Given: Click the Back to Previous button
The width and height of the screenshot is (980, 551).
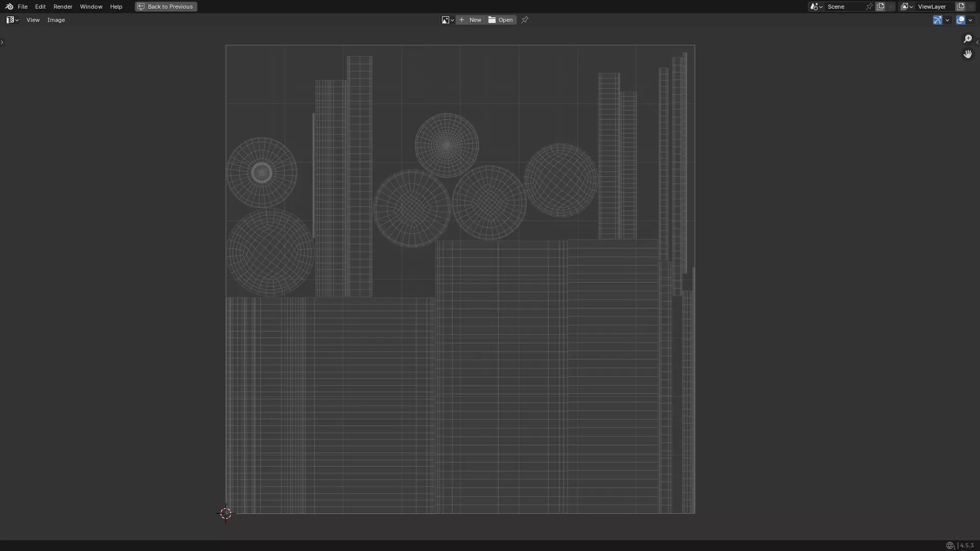Looking at the screenshot, I should (x=166, y=7).
